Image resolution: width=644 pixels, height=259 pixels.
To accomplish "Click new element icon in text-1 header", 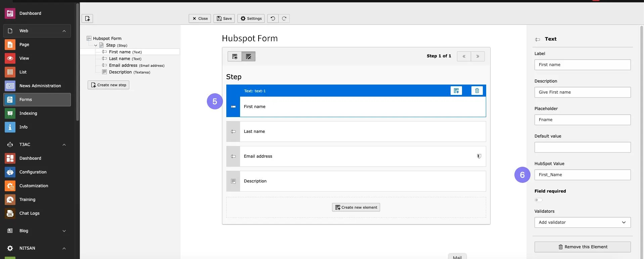I will point(456,91).
